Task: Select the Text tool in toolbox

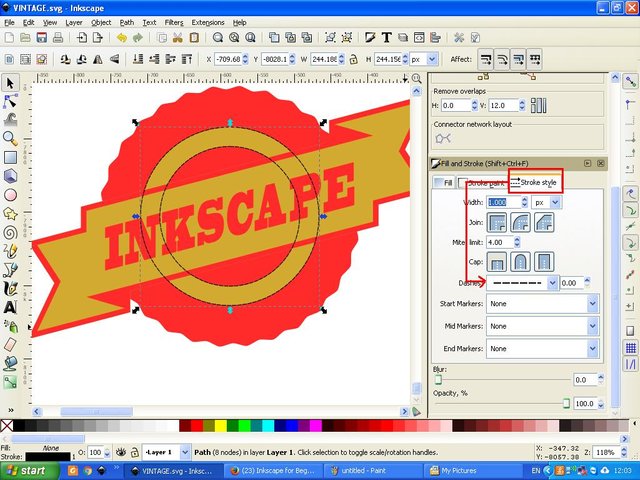Action: click(10, 307)
